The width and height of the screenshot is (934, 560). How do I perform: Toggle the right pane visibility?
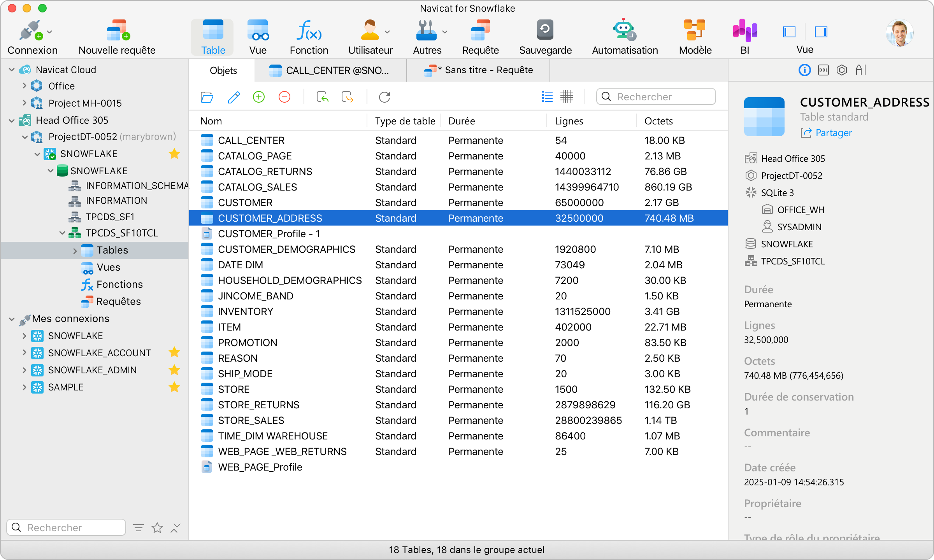821,32
